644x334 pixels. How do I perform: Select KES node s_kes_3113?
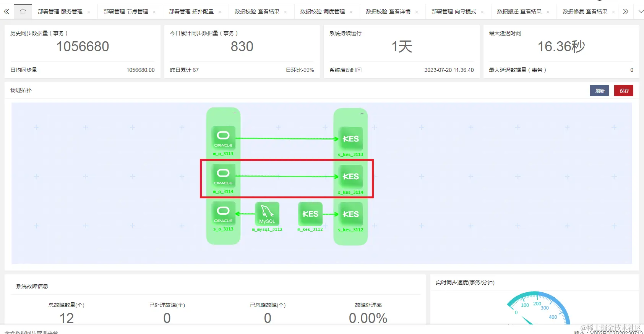pyautogui.click(x=351, y=139)
